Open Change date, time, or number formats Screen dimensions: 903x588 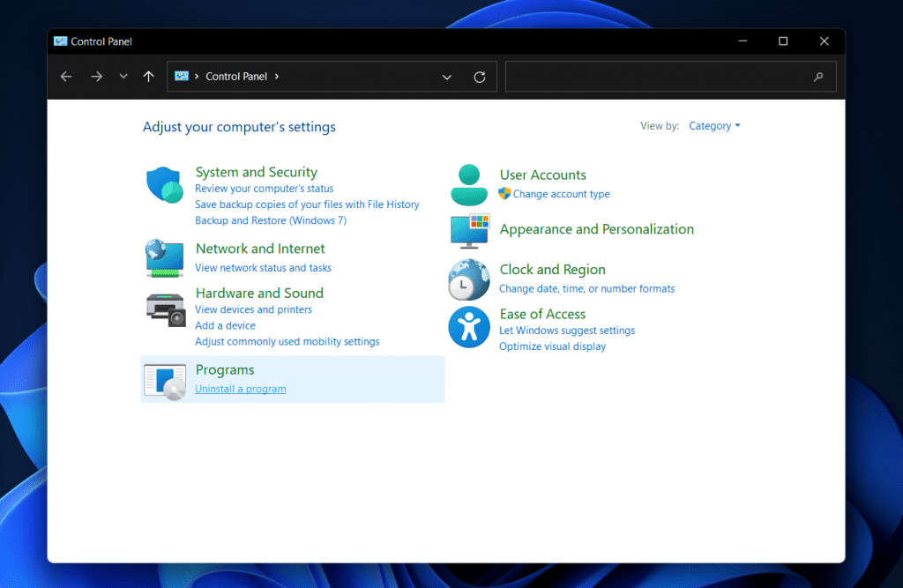pos(586,289)
